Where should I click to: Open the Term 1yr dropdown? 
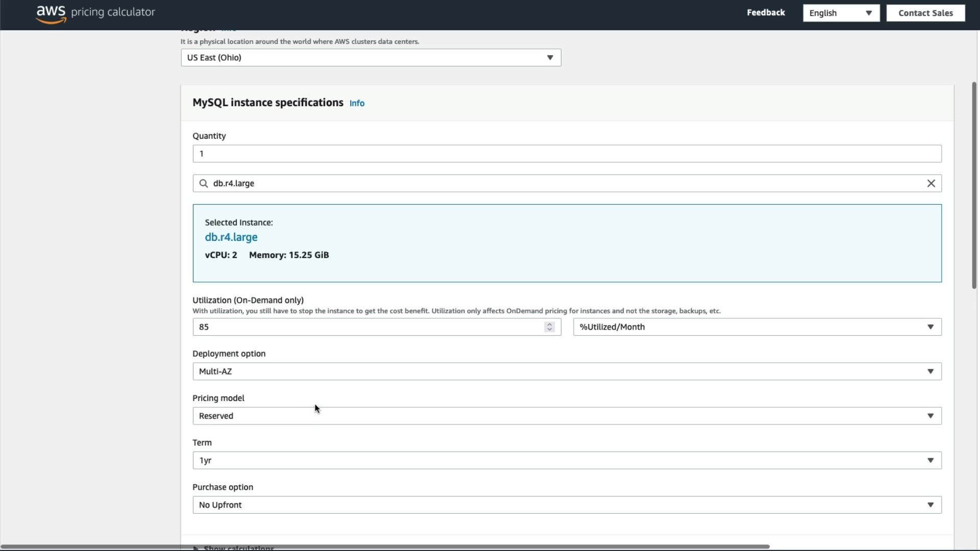coord(567,460)
